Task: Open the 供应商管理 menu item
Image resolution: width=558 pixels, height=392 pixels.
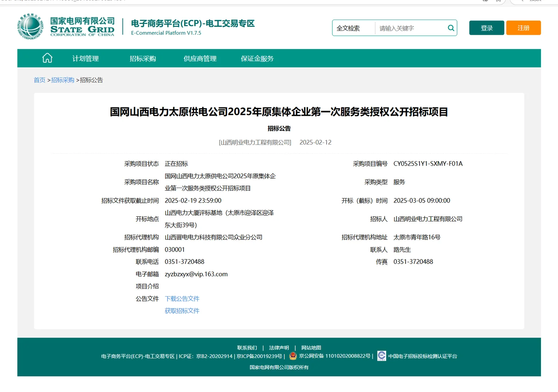Action: (x=199, y=58)
